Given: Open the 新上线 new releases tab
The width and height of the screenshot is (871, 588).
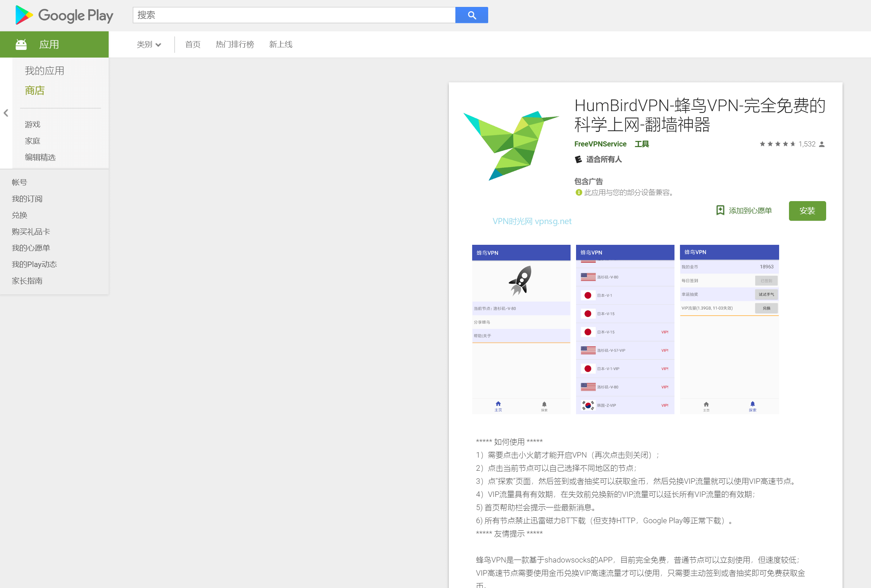Looking at the screenshot, I should point(280,44).
